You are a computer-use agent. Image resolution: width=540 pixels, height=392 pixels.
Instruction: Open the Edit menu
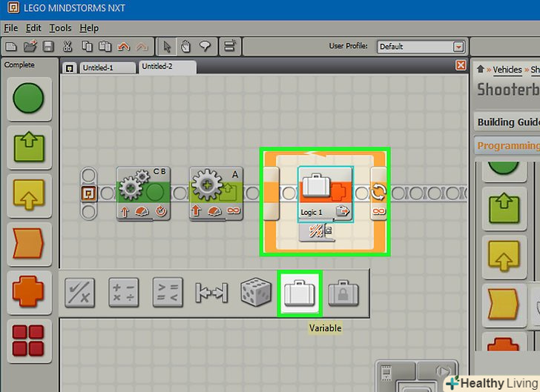pyautogui.click(x=33, y=28)
